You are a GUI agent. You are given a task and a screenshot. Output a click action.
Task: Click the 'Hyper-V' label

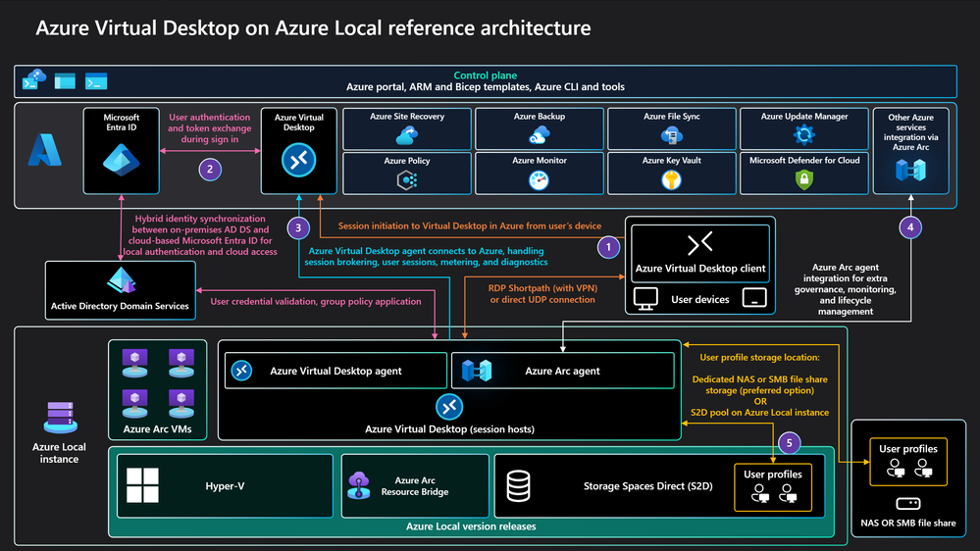(225, 486)
